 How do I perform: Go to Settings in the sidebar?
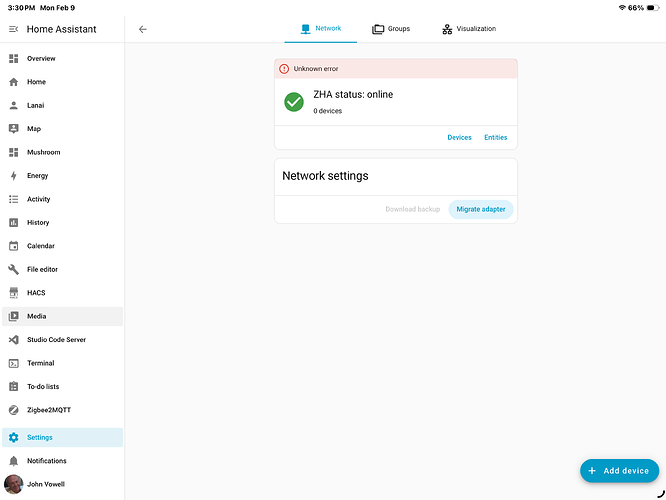pos(40,437)
